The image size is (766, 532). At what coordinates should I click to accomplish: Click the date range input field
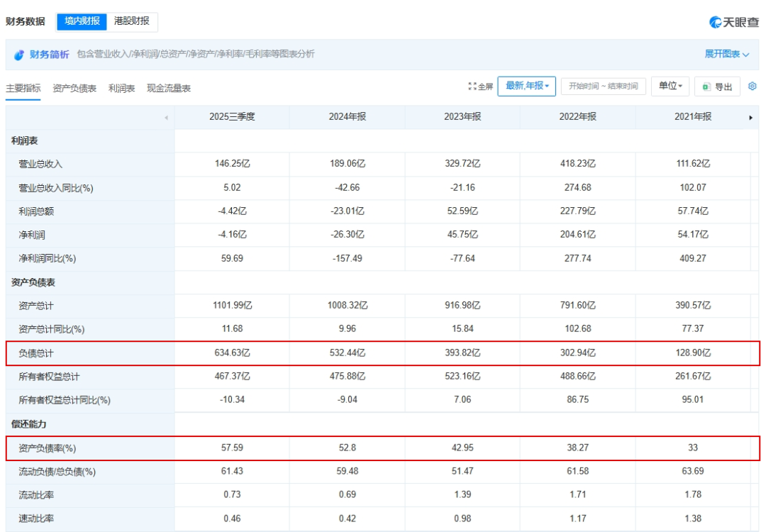tap(604, 87)
